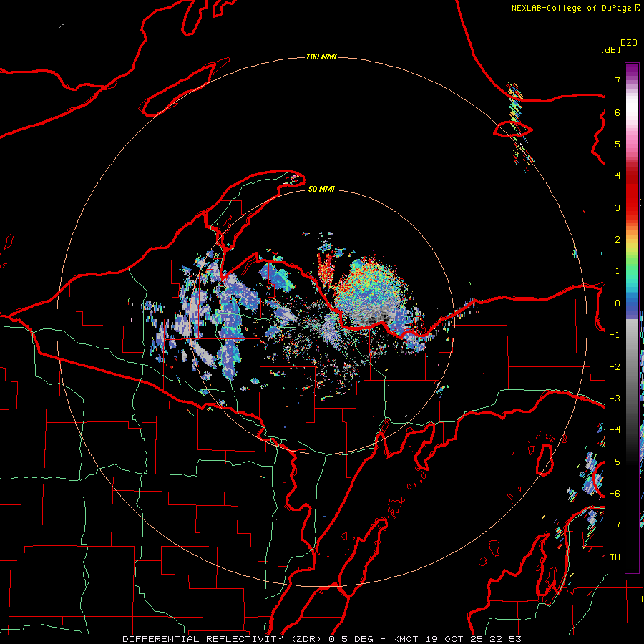Click the 2 dB value on color scale
Viewport: 644px width, 644px height.
[618, 240]
